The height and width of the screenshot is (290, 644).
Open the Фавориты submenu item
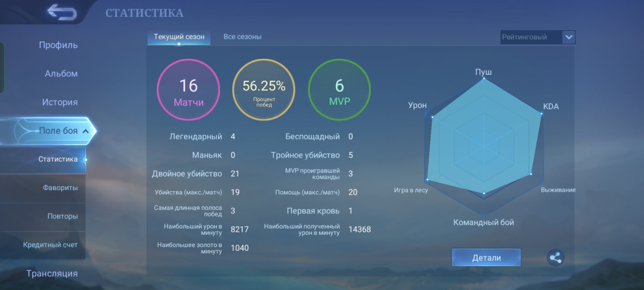pyautogui.click(x=60, y=188)
